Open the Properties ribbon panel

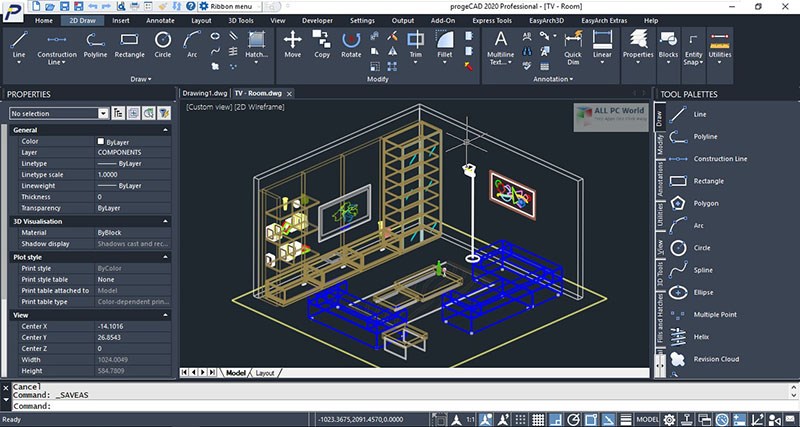[x=638, y=47]
